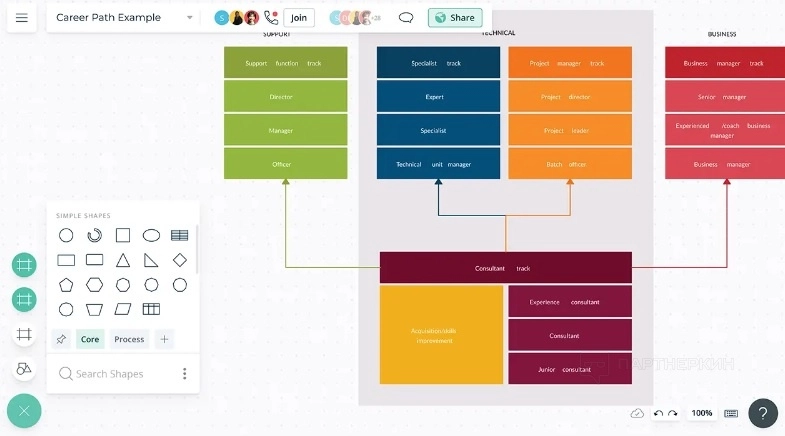The width and height of the screenshot is (785, 436).
Task: Select the Technical unit manager box
Action: [x=438, y=164]
